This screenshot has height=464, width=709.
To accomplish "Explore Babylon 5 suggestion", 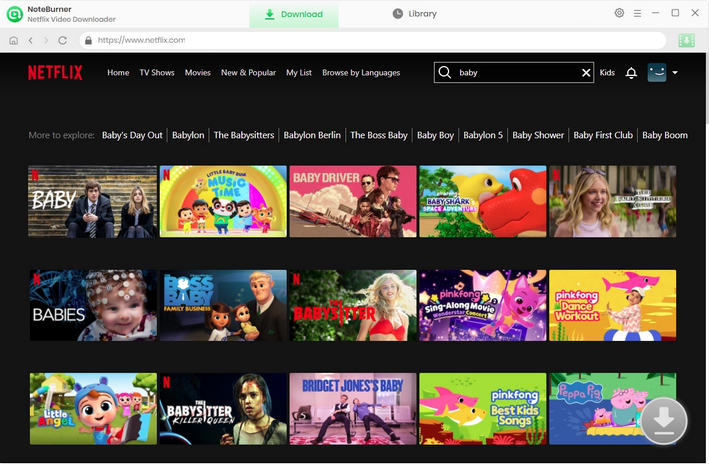I will 483,135.
